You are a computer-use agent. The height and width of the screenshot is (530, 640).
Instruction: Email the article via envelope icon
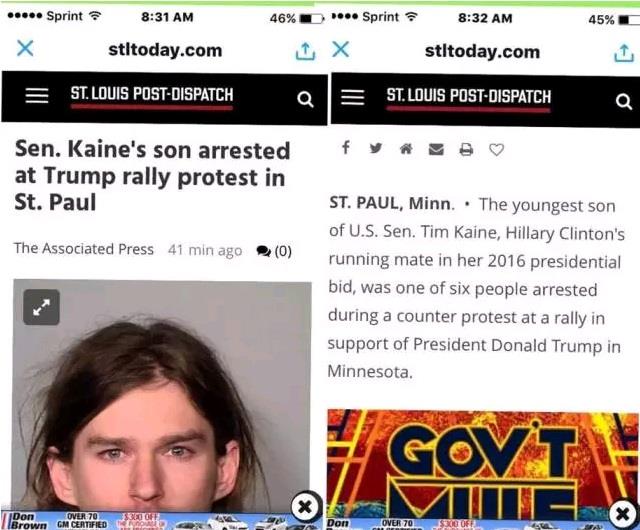click(436, 149)
